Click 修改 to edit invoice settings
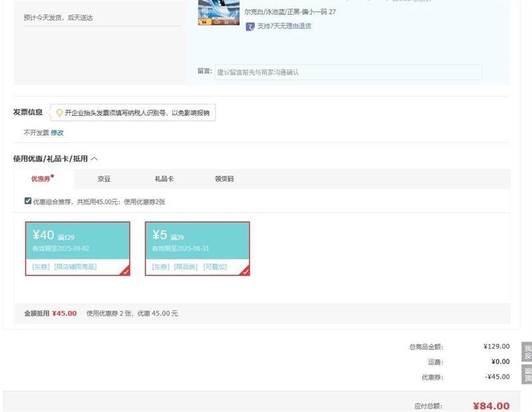The width and height of the screenshot is (532, 412). click(57, 132)
